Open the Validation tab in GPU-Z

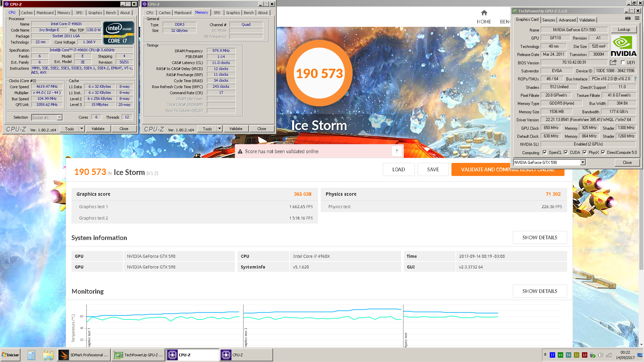[587, 20]
